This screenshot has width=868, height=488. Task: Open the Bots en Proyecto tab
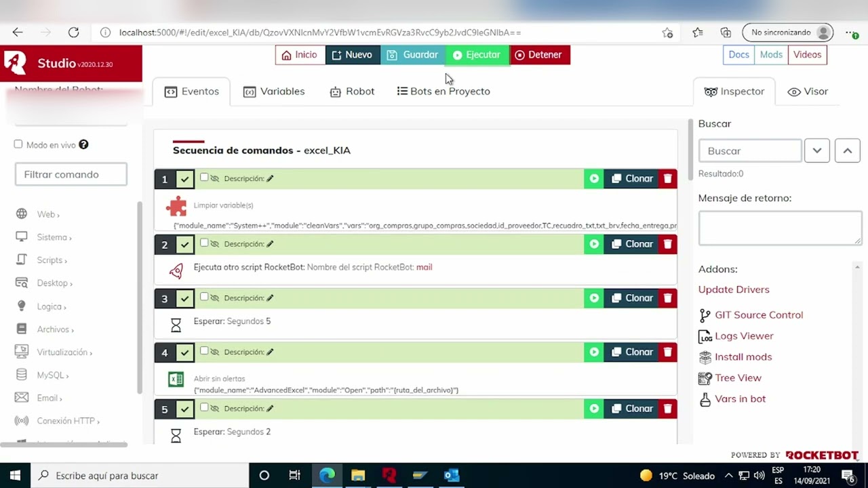[443, 91]
